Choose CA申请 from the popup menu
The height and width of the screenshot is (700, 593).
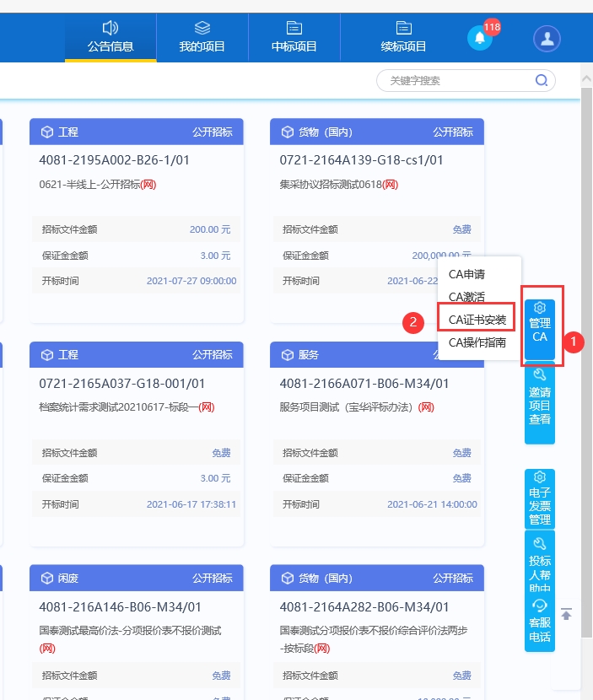466,274
